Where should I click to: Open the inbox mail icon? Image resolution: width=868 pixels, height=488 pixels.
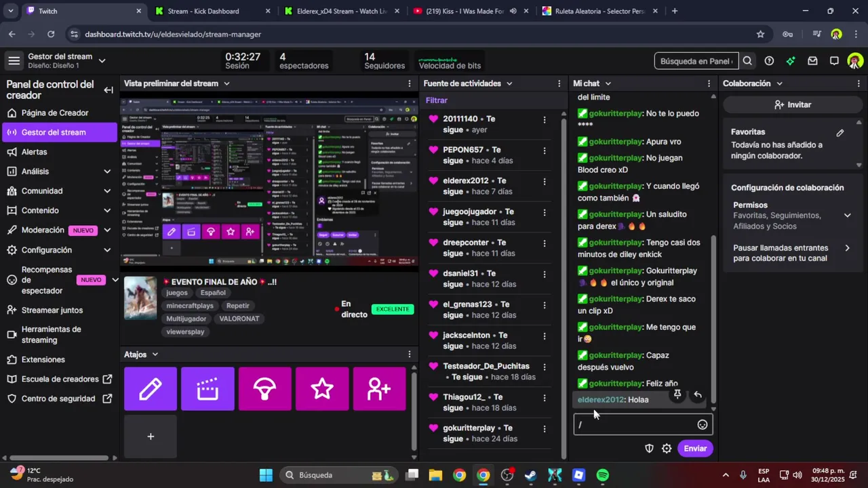click(812, 61)
